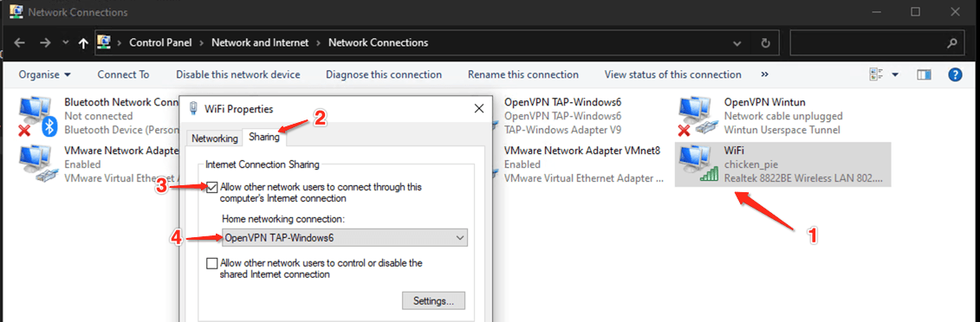The width and height of the screenshot is (980, 322).
Task: Click Rename this connection
Action: coord(523,74)
